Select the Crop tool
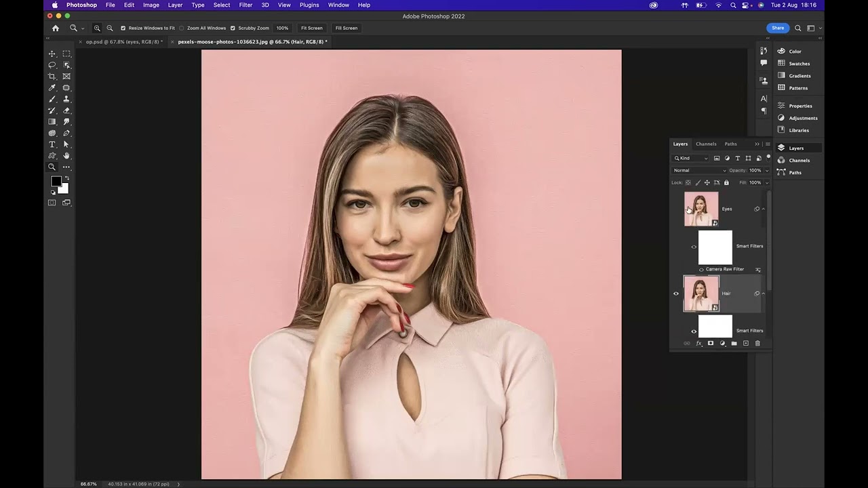Screen dimensions: 868x488 tap(52, 77)
